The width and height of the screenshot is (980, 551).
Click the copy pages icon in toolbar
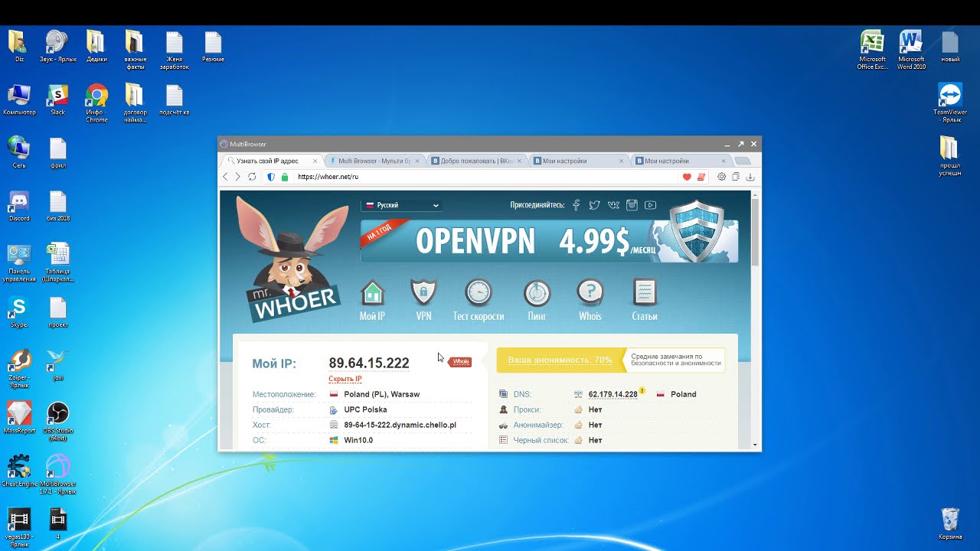click(736, 177)
